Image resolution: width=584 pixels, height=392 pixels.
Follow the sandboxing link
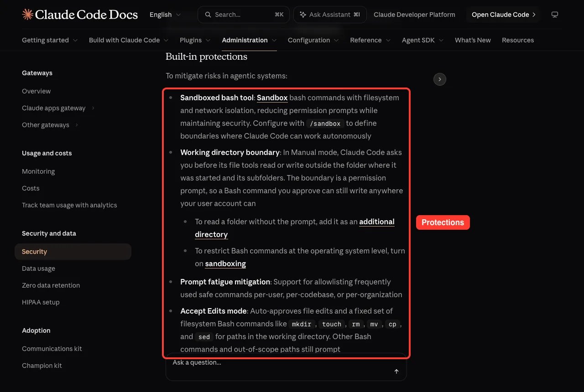coord(225,263)
